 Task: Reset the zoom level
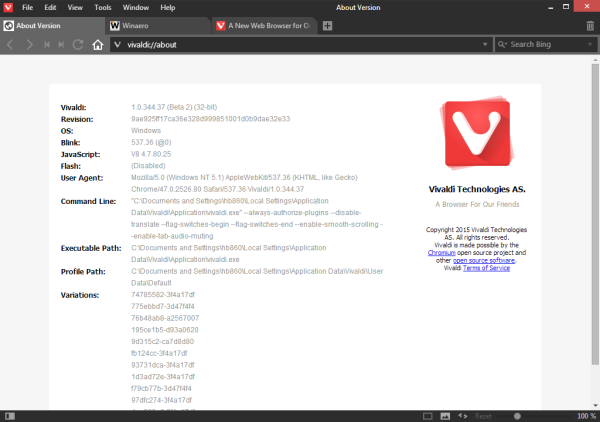[x=483, y=416]
